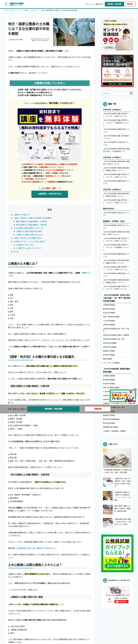Jump to まとめ in contents
The height and width of the screenshot is (644, 138).
[16, 251]
